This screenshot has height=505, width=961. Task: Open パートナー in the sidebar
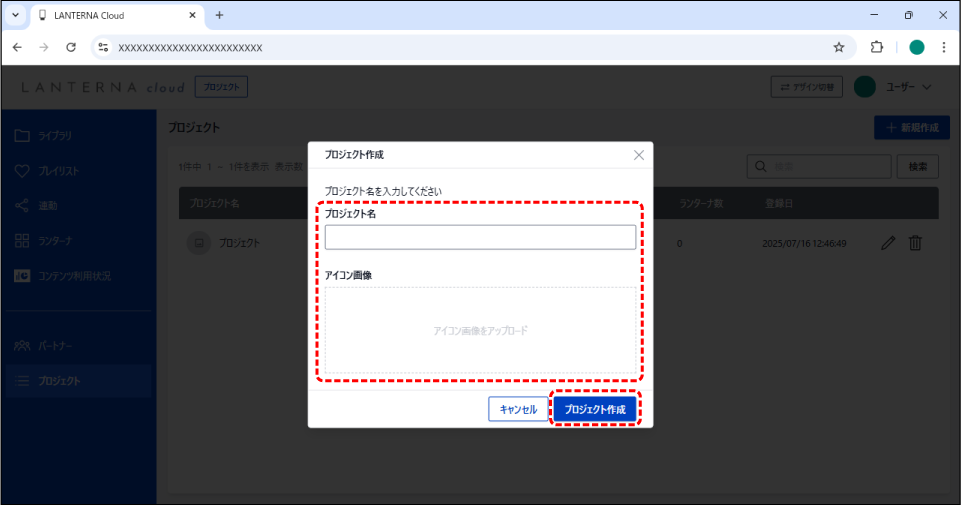55,346
